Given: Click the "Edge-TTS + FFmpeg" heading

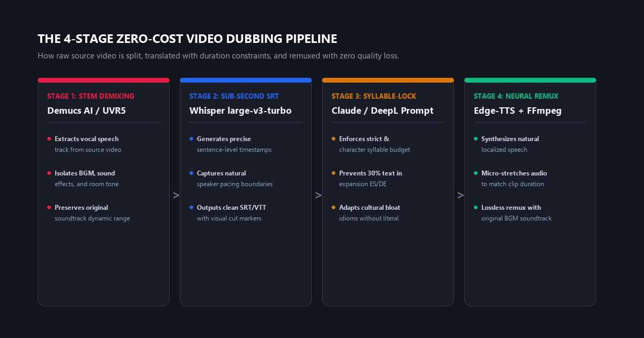Looking at the screenshot, I should (x=518, y=111).
